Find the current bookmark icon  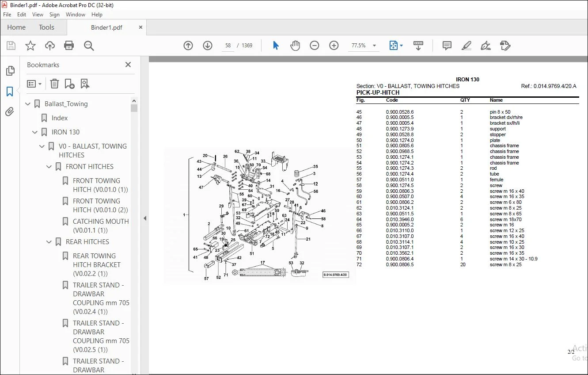[85, 84]
